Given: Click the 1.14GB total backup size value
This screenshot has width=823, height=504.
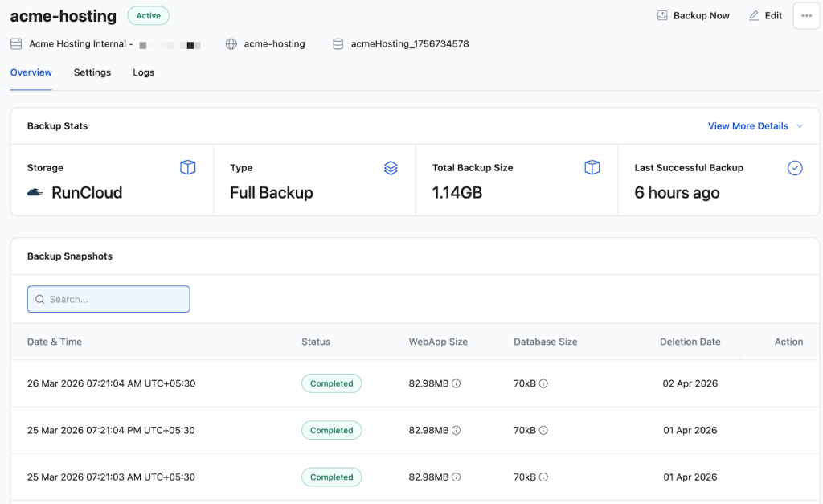Looking at the screenshot, I should tap(457, 193).
